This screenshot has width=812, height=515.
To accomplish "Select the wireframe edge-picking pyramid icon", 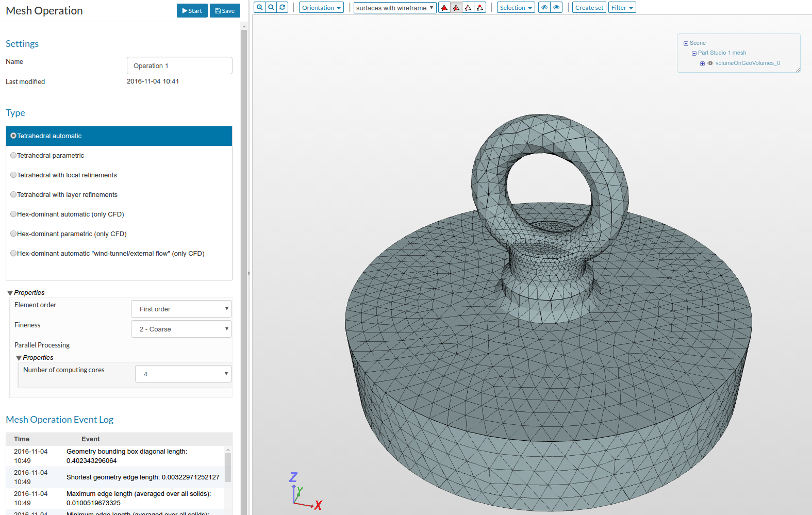I will pyautogui.click(x=468, y=8).
